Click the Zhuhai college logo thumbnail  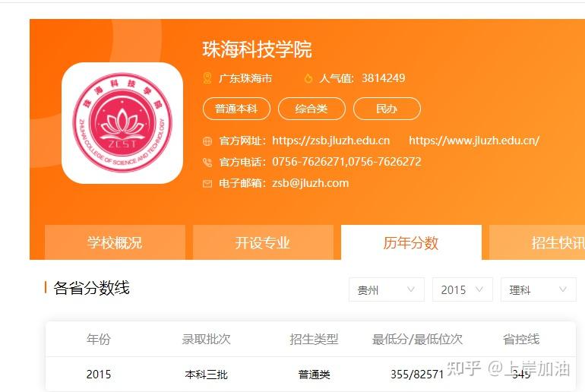[122, 123]
